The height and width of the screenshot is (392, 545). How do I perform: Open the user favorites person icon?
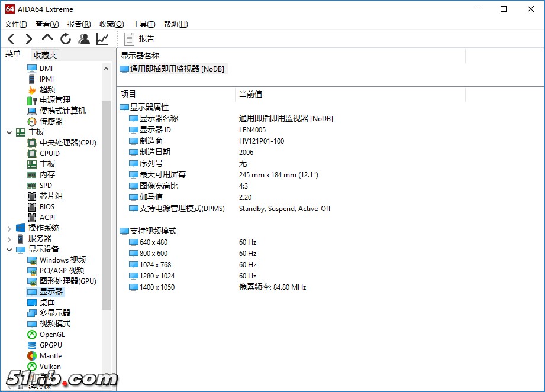point(84,39)
